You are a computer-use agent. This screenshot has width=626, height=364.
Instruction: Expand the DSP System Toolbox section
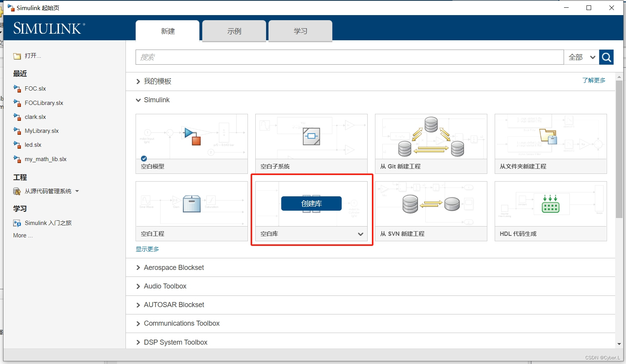[138, 342]
